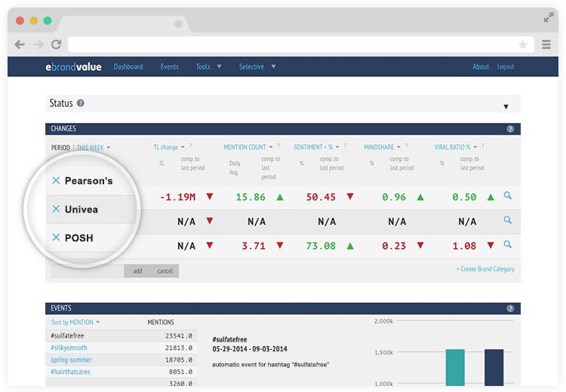Open details magnifier for the 73.08 row
Screen dimensions: 566x392
(x=508, y=244)
